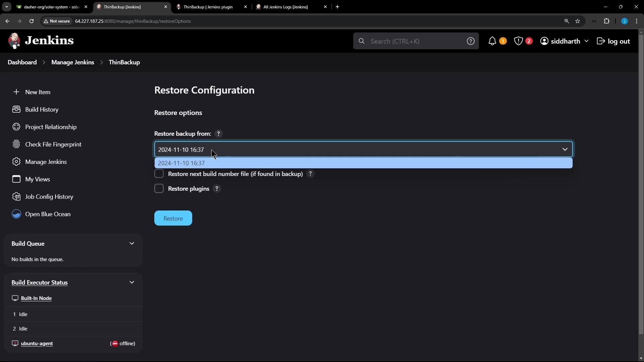Switch to All Jenkins Logs tab
Screen dimensions: 644x362
tap(292, 7)
